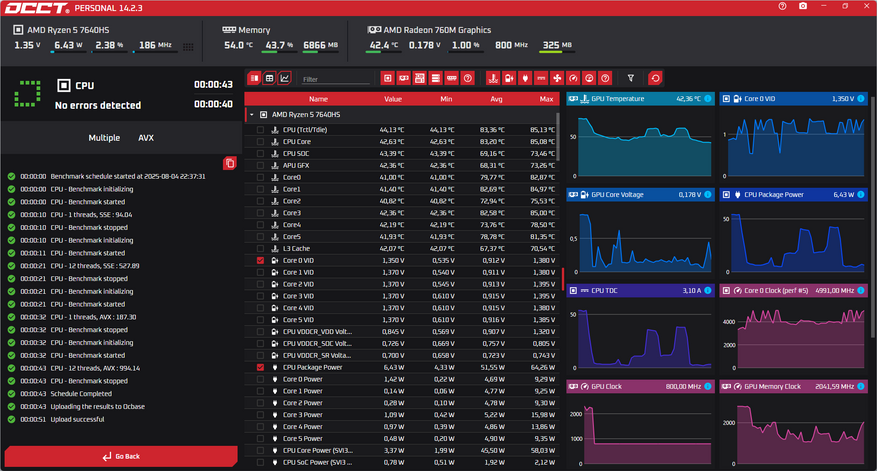877x471 pixels.
Task: Click the 'CPU - 12 threads, AVX : 994.14' entry
Action: pyautogui.click(x=95, y=368)
